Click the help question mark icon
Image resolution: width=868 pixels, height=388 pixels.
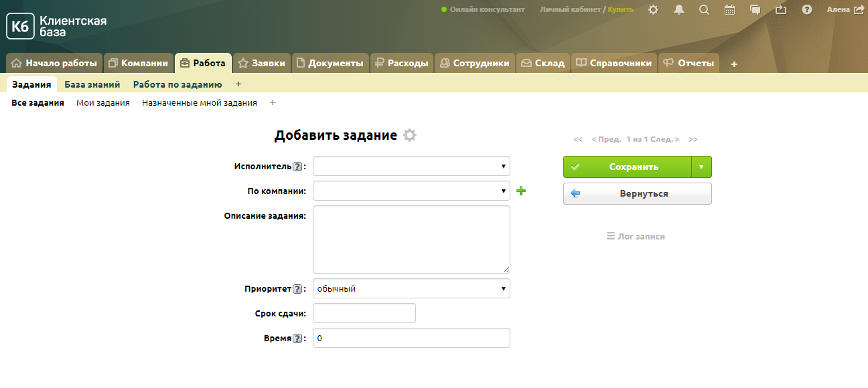807,9
